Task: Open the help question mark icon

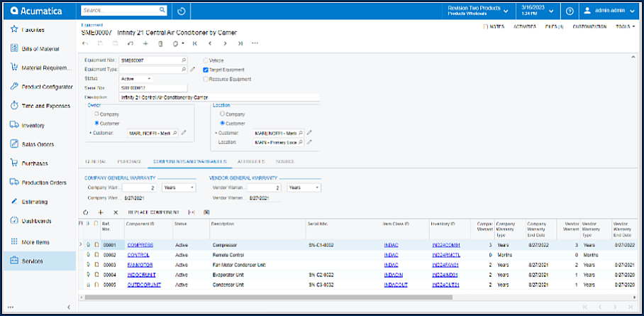Action: 570,11
